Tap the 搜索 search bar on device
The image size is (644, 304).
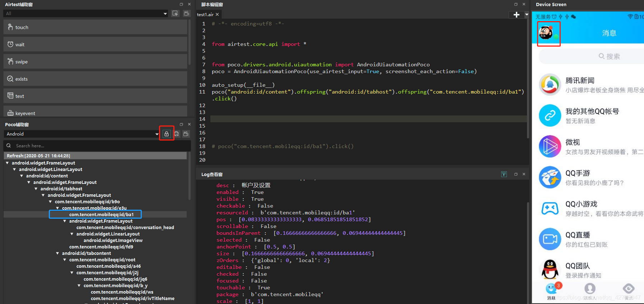[x=592, y=56]
